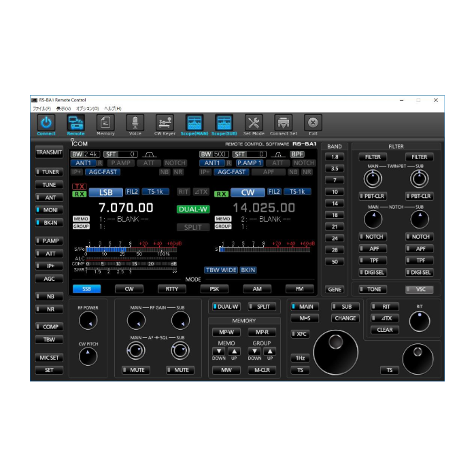Click memo DOWN arrow in MEMORY panel
Image resolution: width=476 pixels, height=476 pixels.
coord(218,352)
